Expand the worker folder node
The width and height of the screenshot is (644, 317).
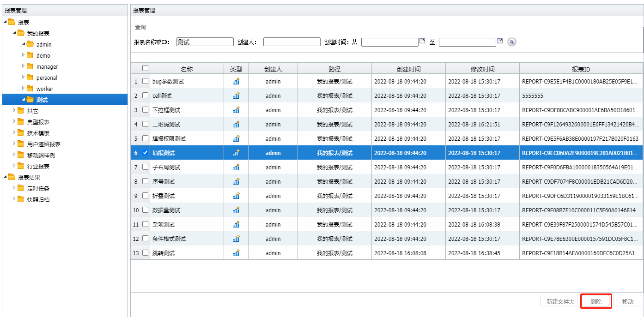24,88
